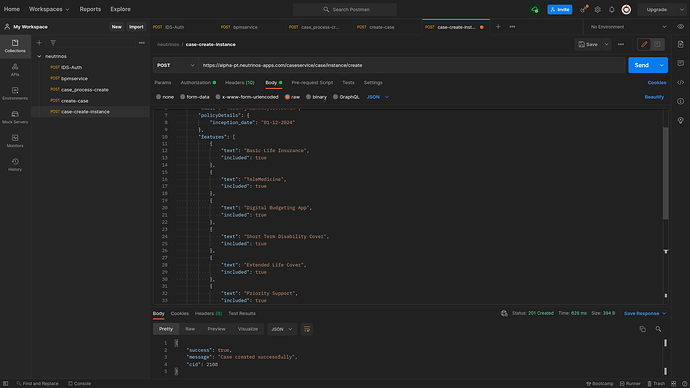Switch to the Tests tab
The width and height of the screenshot is (690, 388).
[x=348, y=83]
